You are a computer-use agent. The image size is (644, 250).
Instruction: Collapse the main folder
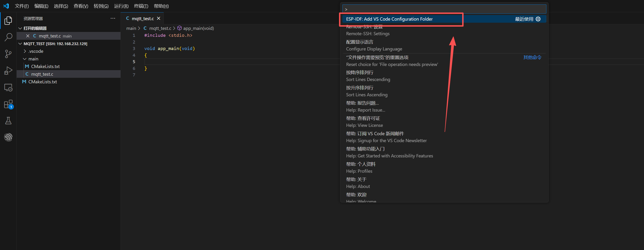[25, 59]
